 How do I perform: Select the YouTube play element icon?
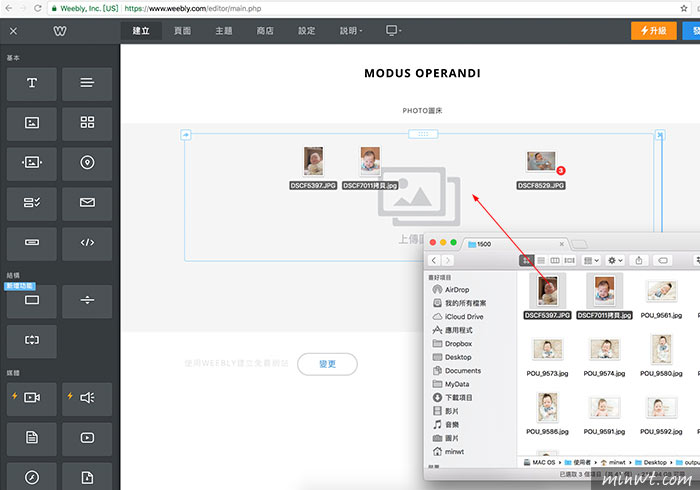pyautogui.click(x=87, y=439)
